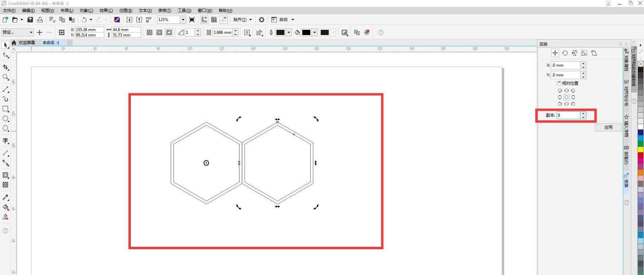Click the Save floppy-disk icon
Image resolution: width=644 pixels, height=275 pixels.
pyautogui.click(x=30, y=19)
